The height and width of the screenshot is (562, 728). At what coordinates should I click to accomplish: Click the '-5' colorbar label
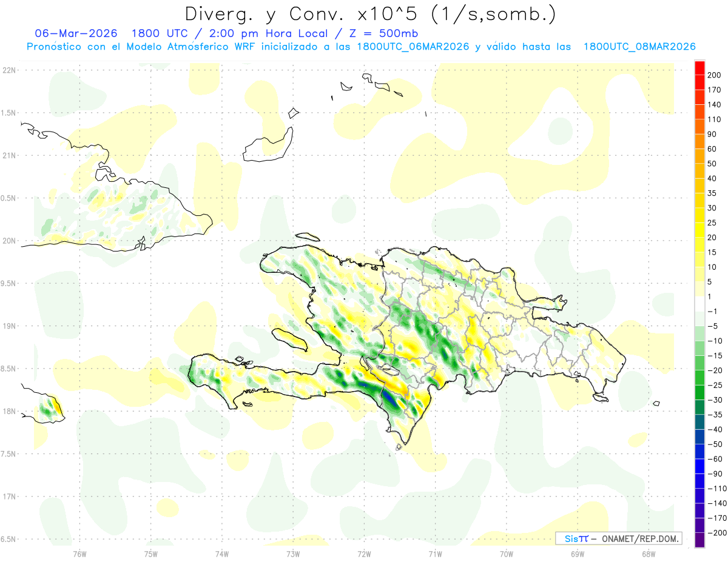[x=714, y=326]
